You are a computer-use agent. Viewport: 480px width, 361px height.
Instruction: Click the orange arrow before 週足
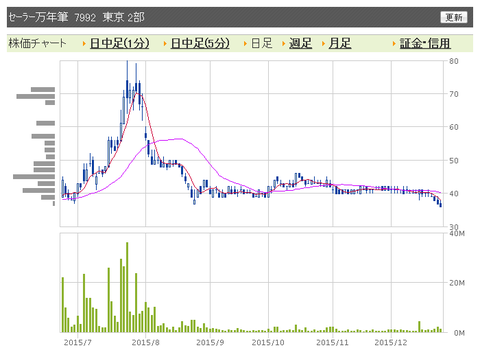coord(284,44)
